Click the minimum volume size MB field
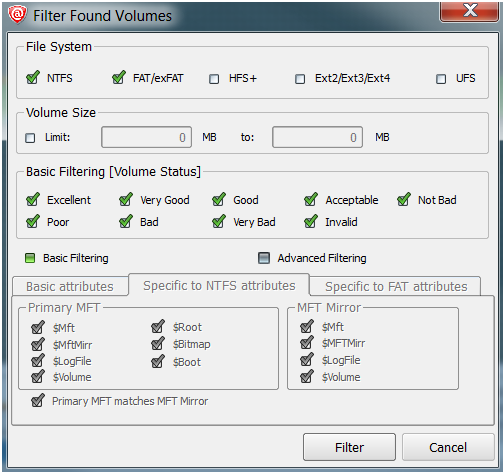The width and height of the screenshot is (504, 473). [147, 137]
